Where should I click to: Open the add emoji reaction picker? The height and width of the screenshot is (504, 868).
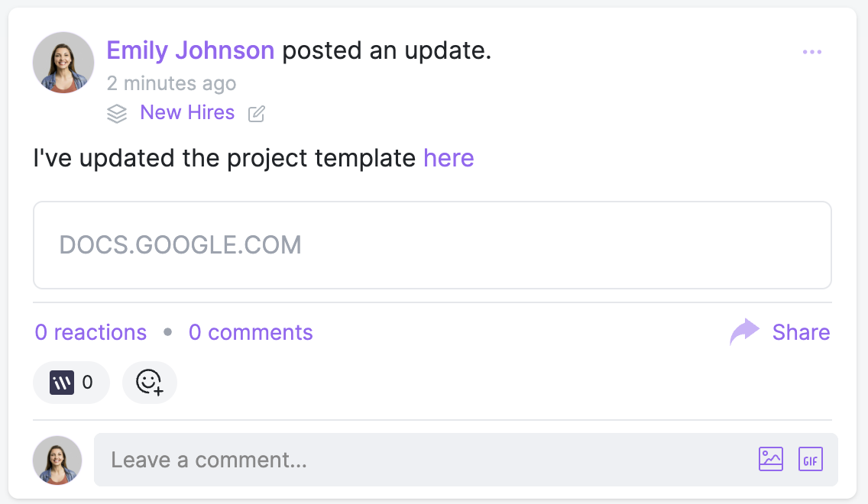pyautogui.click(x=150, y=383)
